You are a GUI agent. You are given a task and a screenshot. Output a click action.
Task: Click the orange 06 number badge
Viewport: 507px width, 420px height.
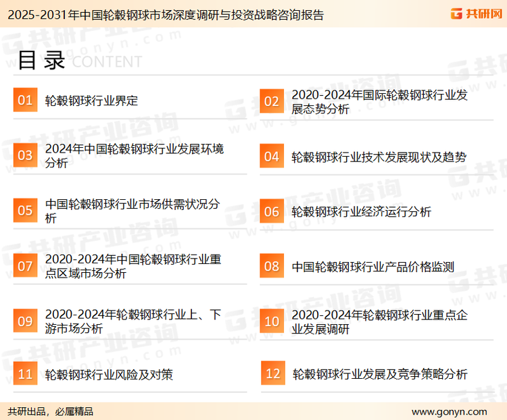pos(272,211)
